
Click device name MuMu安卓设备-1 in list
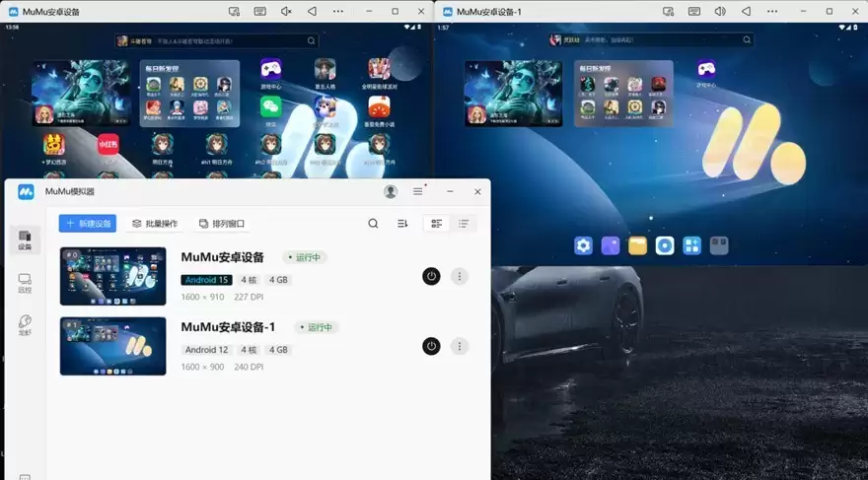tap(228, 327)
